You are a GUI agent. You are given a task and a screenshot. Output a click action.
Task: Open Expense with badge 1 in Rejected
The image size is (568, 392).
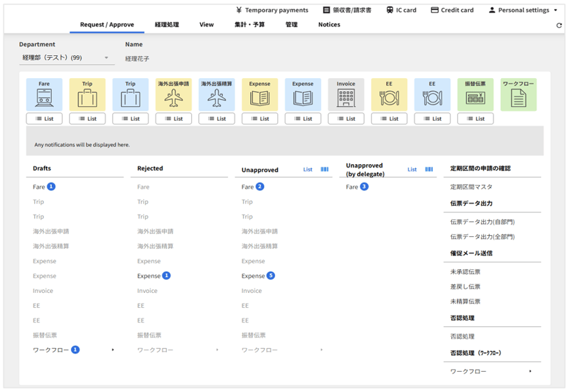point(154,276)
